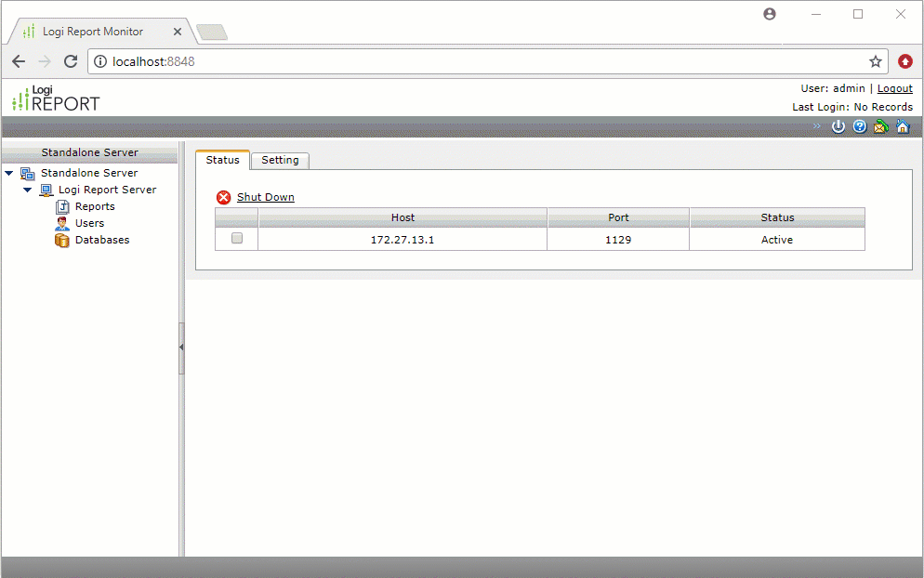Switch to the Setting tab

click(279, 160)
